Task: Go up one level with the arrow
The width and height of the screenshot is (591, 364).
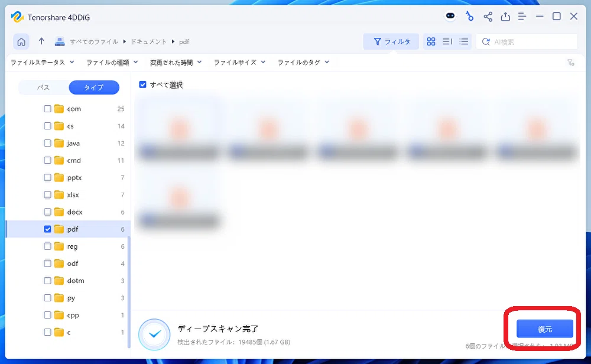Action: coord(41,41)
